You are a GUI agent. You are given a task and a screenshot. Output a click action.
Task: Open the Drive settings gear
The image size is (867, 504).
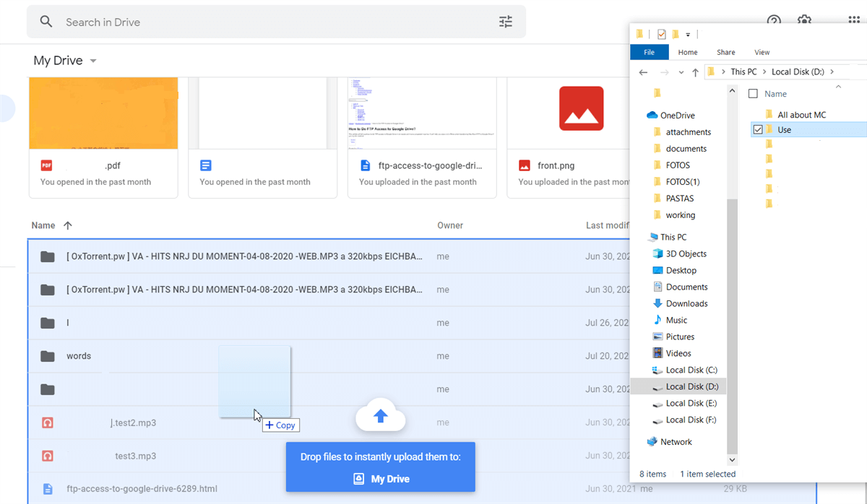pos(804,20)
